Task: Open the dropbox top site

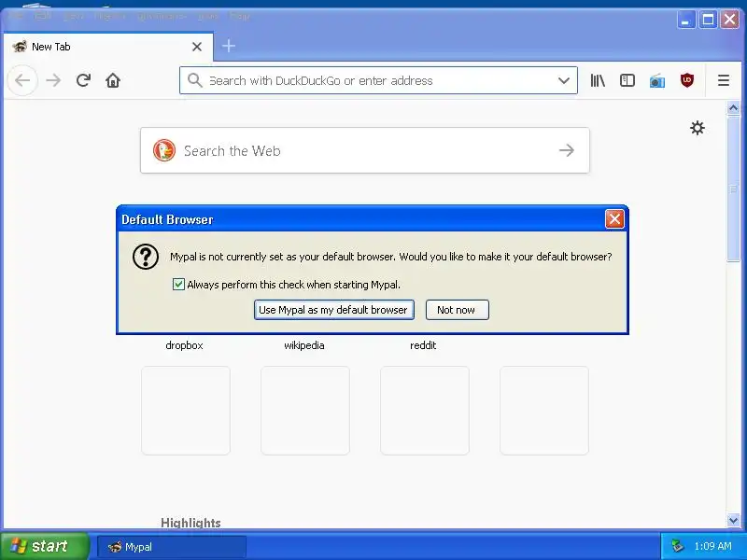Action: point(184,345)
